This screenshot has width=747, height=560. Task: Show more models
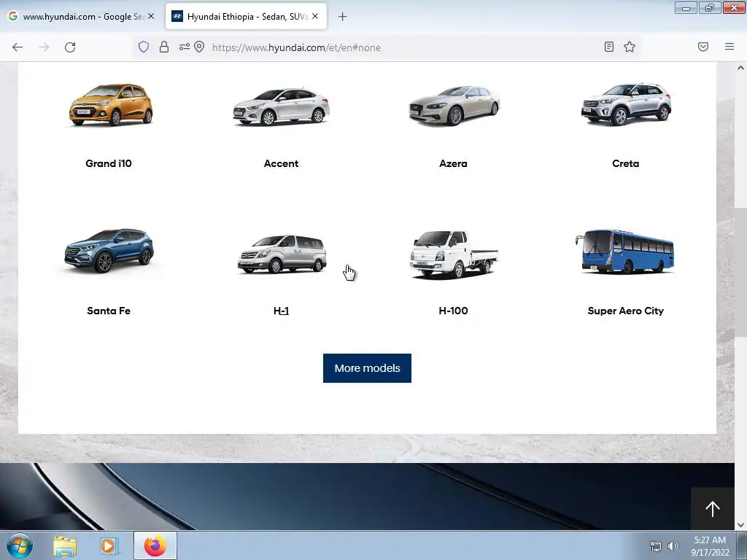pos(367,368)
